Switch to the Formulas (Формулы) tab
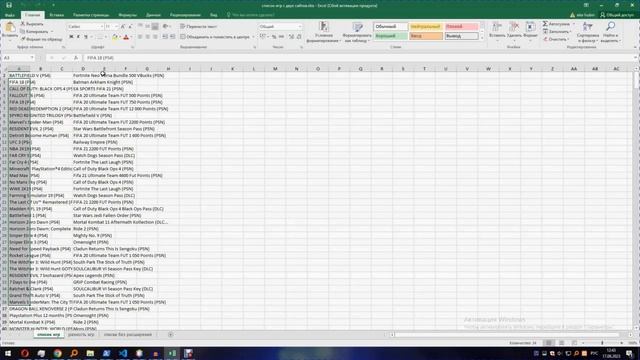This screenshot has width=640, height=360. tap(127, 15)
